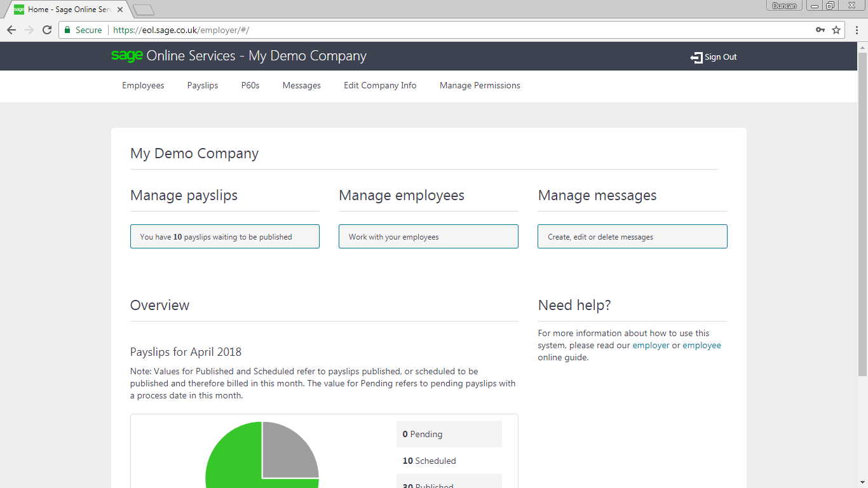Click the Sage logo in header
Image resolution: width=868 pixels, height=488 pixels.
click(x=127, y=56)
